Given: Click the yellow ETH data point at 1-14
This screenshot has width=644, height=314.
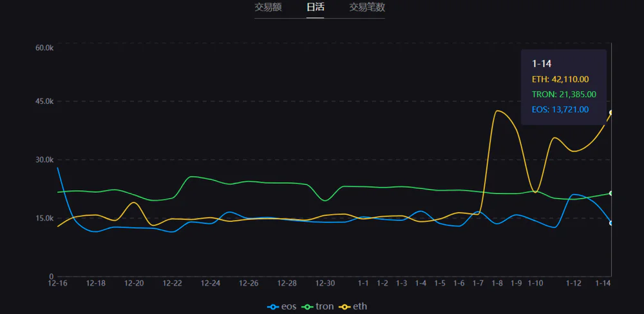Looking at the screenshot, I should (611, 112).
